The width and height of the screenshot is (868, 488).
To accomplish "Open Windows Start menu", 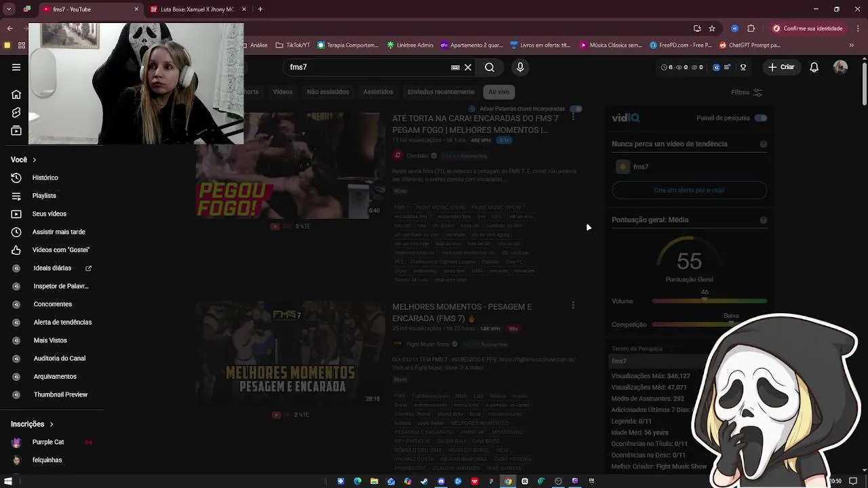I will tap(8, 481).
